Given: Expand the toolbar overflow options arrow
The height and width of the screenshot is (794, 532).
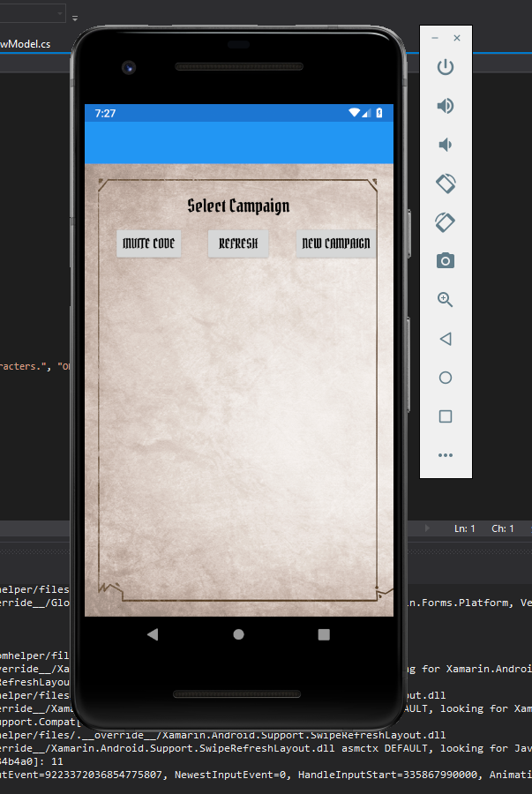Looking at the screenshot, I should pos(75,17).
